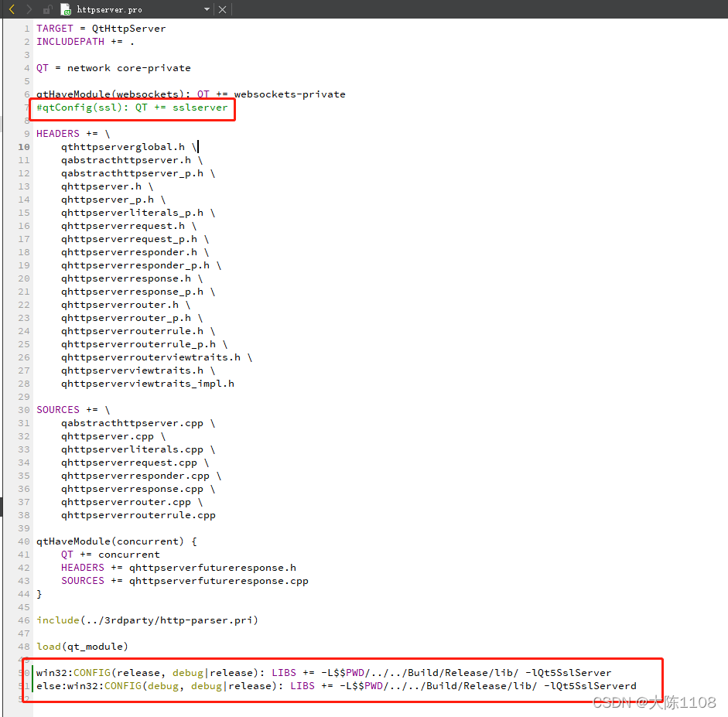Click the INCLUDEPATH line on line 2
The image size is (728, 717).
pyautogui.click(x=70, y=41)
